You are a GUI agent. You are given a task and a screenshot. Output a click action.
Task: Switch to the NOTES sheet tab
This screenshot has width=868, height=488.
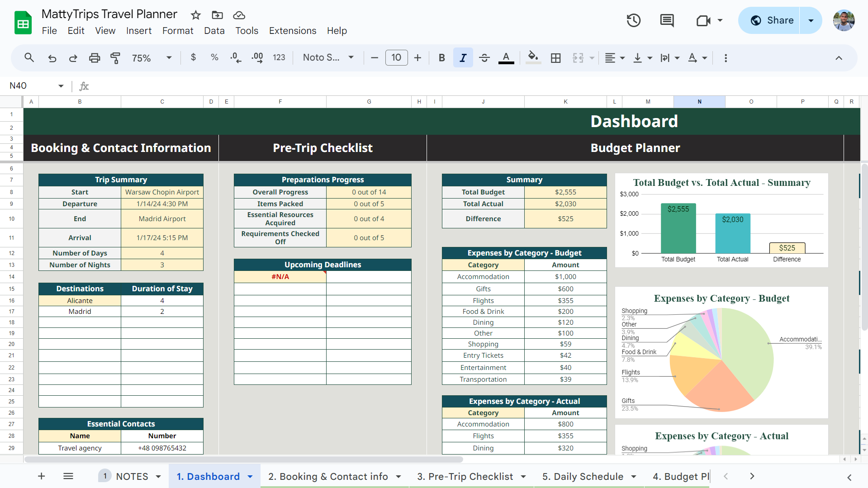click(x=132, y=477)
